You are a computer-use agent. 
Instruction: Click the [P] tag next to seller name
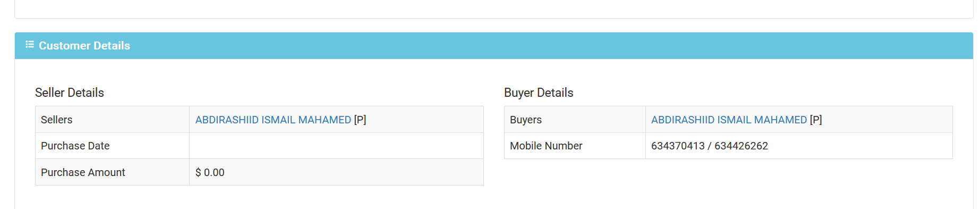click(360, 120)
